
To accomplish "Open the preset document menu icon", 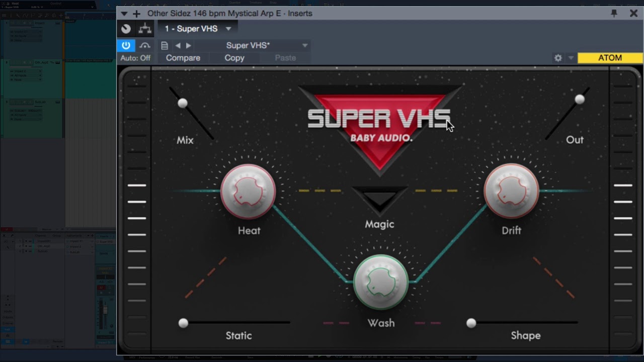I will click(165, 45).
